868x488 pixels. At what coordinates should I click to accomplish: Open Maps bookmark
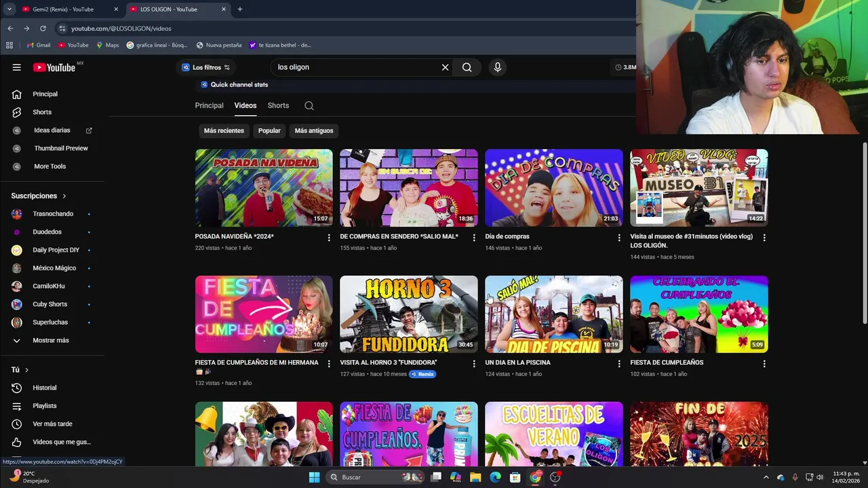tap(108, 45)
